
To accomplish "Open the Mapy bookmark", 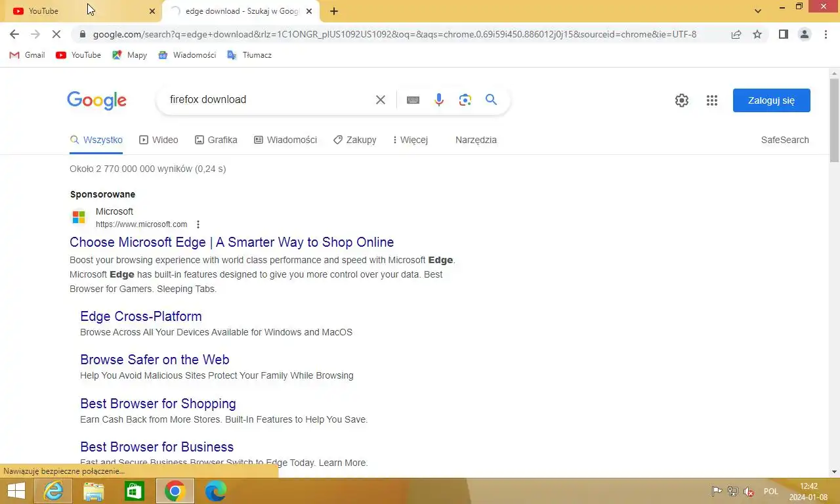I will click(129, 55).
